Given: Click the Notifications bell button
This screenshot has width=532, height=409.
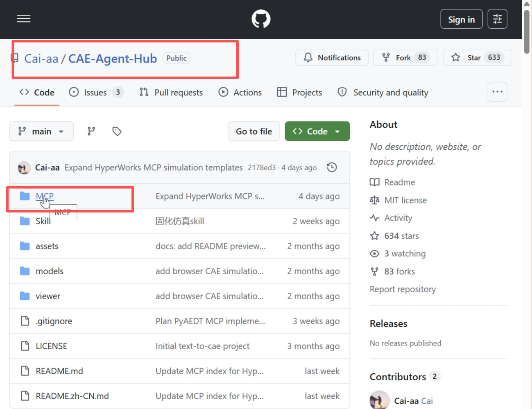Looking at the screenshot, I should click(x=332, y=58).
